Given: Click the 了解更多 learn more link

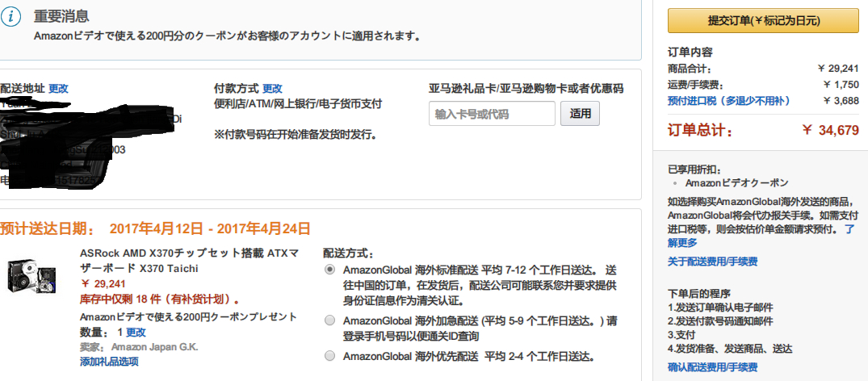Looking at the screenshot, I should [848, 229].
